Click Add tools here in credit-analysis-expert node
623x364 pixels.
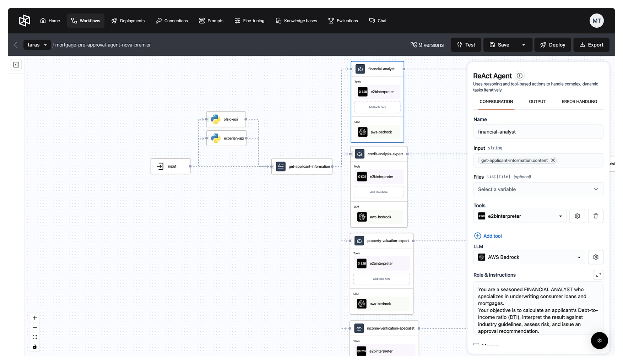click(379, 192)
